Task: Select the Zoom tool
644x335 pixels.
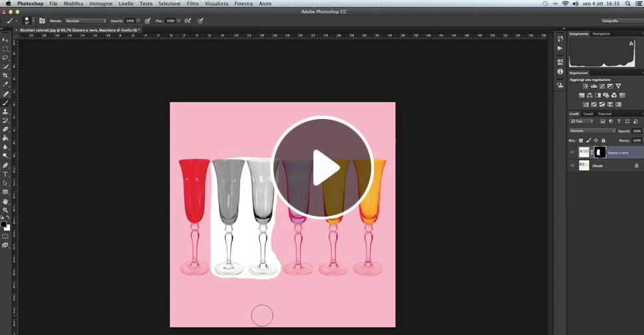Action: 5,210
